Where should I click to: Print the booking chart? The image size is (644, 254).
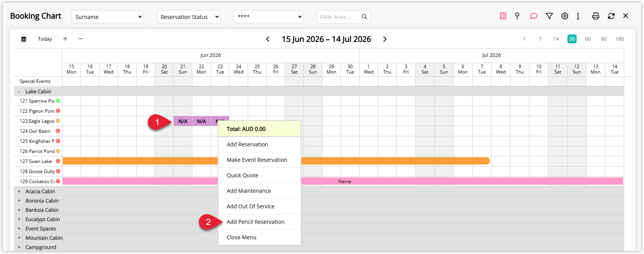(596, 16)
